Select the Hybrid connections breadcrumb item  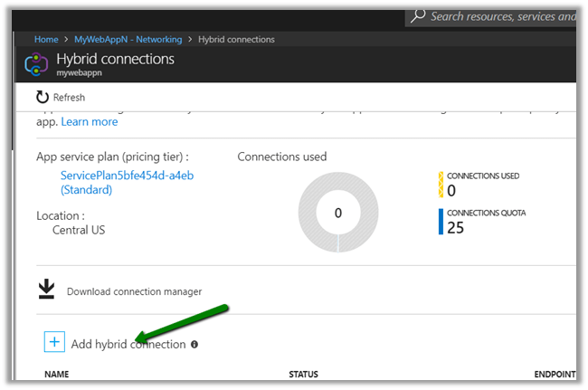click(x=235, y=39)
